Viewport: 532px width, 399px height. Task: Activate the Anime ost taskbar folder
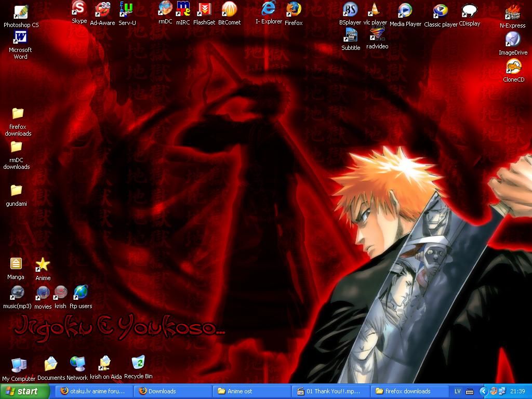[251, 391]
